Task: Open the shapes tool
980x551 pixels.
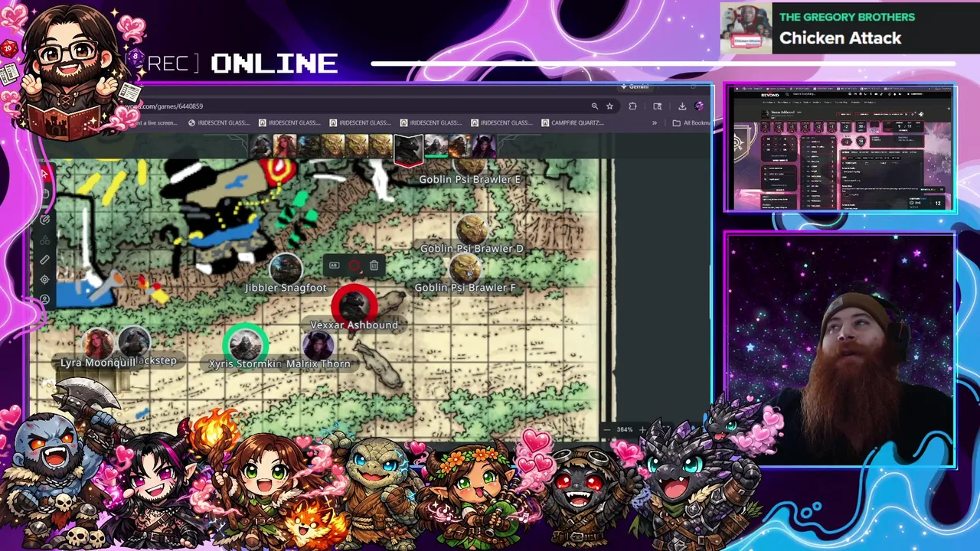Action: 45,240
